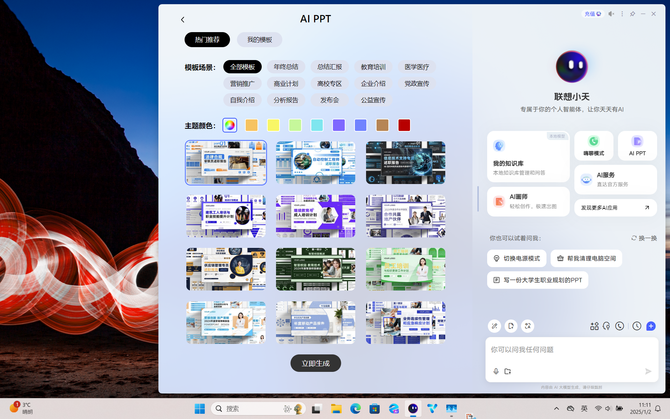
Task: Choose the 党政宣传 scene
Action: [417, 83]
